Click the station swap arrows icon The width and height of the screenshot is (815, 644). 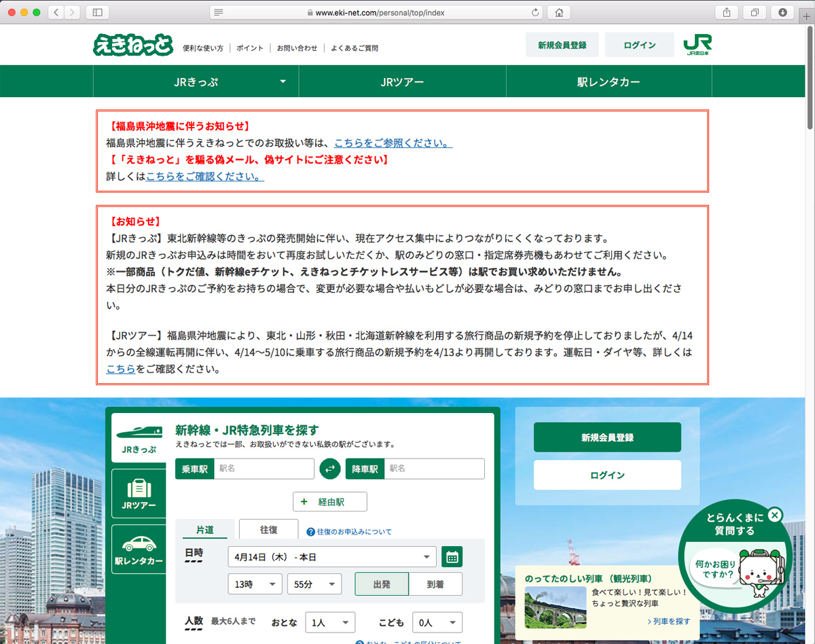[x=330, y=469]
